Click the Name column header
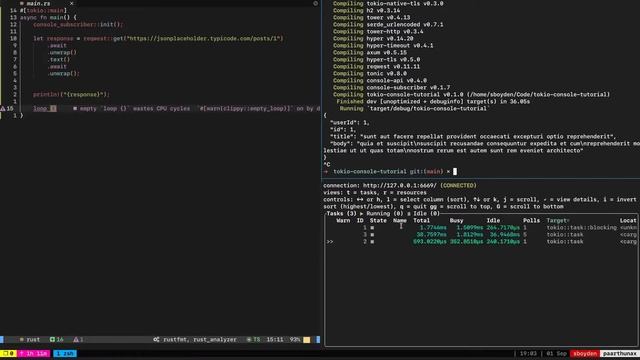 (x=400, y=220)
